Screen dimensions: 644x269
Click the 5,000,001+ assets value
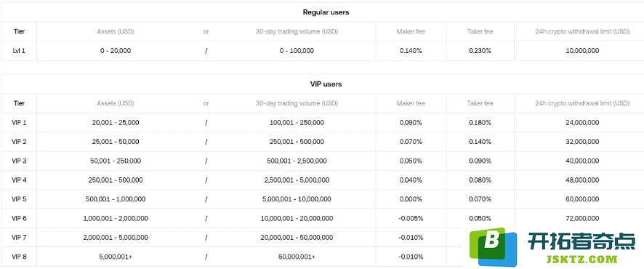tap(116, 257)
